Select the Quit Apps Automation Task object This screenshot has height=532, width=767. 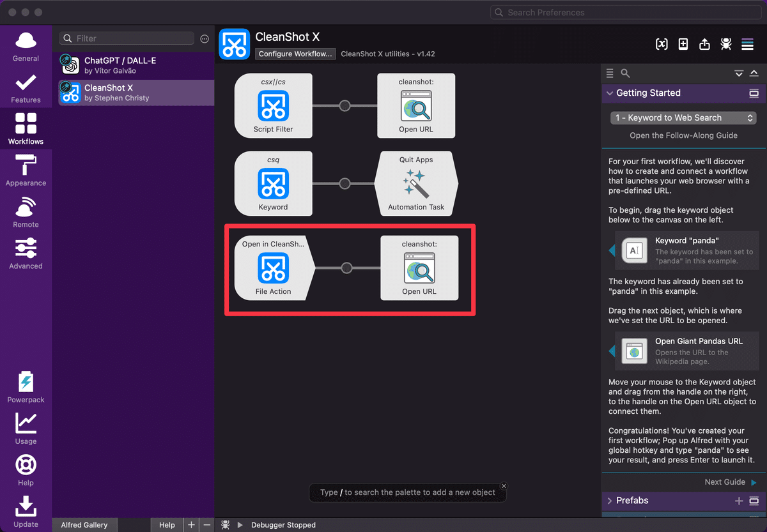[416, 183]
